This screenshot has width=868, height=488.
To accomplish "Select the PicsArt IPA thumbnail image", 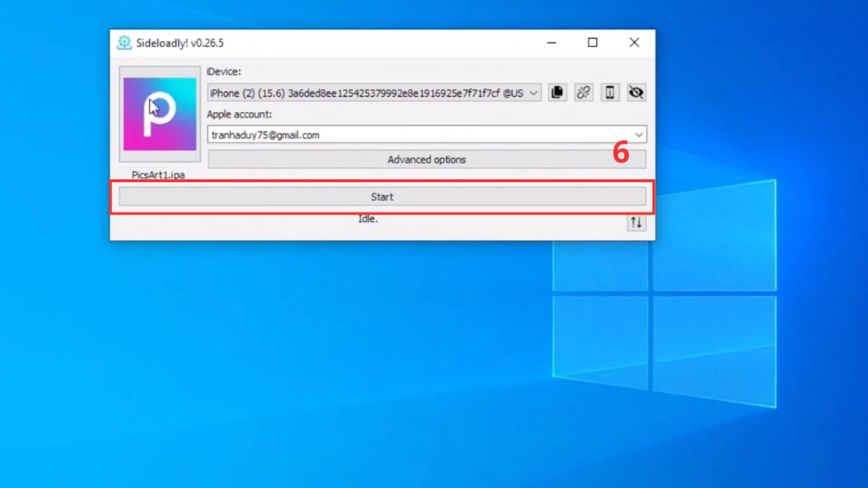I will (160, 114).
